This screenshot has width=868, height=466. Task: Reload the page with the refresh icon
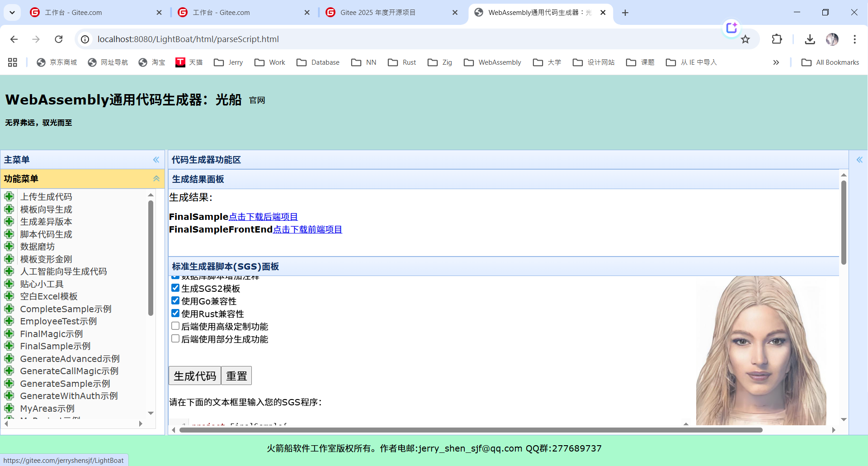(x=58, y=39)
